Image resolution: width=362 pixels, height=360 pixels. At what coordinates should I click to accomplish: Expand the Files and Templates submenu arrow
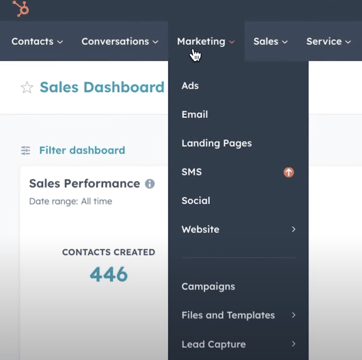coord(293,315)
